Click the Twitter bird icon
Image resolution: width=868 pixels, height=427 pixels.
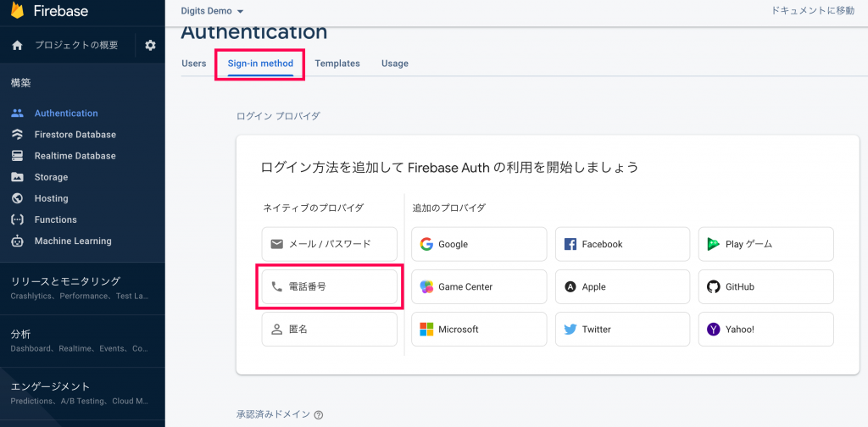pyautogui.click(x=570, y=330)
